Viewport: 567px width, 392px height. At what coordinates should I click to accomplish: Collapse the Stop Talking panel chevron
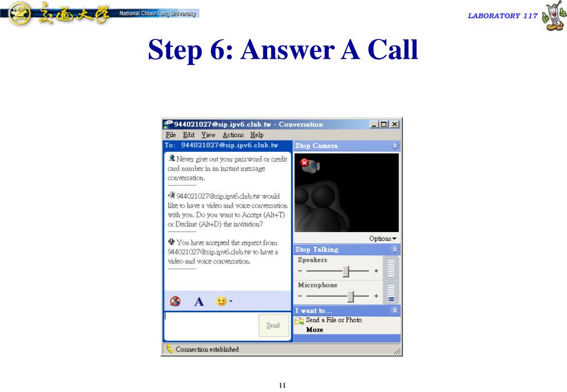point(395,249)
